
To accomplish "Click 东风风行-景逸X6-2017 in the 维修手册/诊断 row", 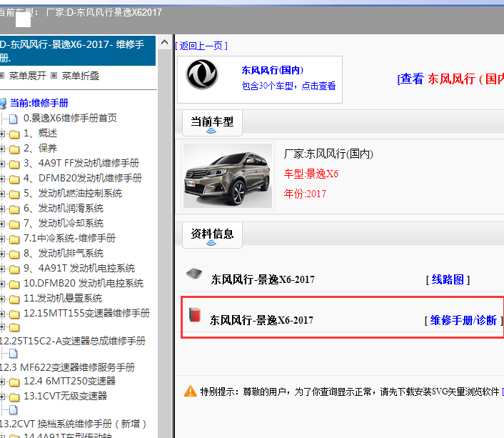I will click(261, 320).
